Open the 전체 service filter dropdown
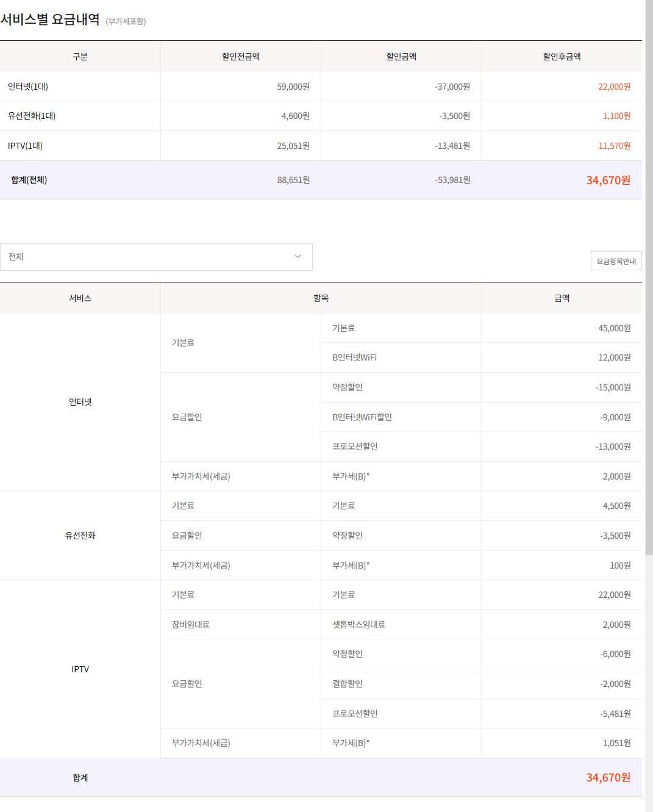Screen dimensions: 653x812 156,257
